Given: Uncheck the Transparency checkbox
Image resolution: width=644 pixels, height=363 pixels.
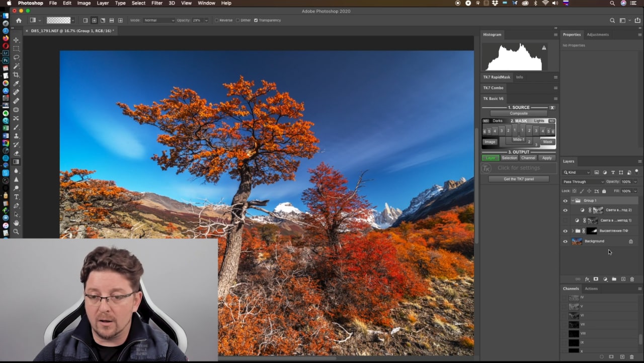Looking at the screenshot, I should (x=256, y=21).
